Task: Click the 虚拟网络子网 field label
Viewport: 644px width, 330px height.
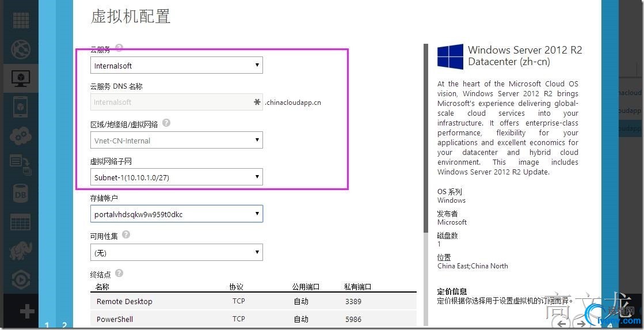Action: [111, 161]
